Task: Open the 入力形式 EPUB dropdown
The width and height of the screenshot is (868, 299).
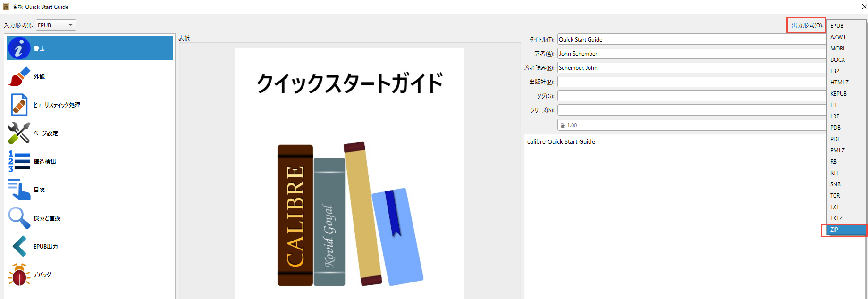Action: [56, 25]
